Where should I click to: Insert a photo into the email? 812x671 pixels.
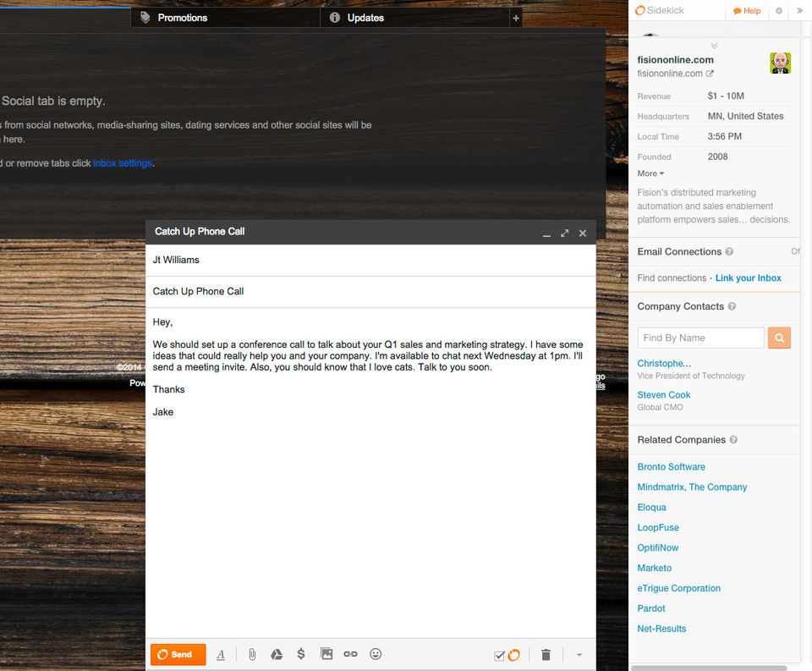point(326,654)
